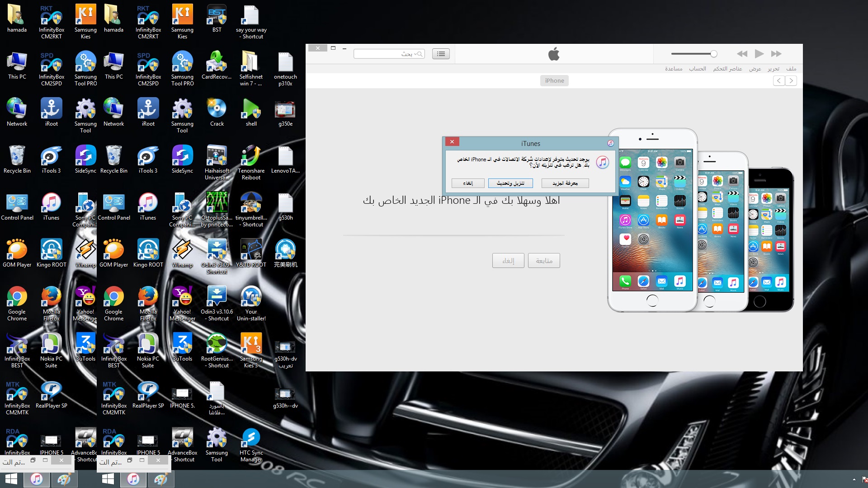Click متابعة on the welcome page
Image resolution: width=868 pixels, height=488 pixels.
pyautogui.click(x=544, y=261)
